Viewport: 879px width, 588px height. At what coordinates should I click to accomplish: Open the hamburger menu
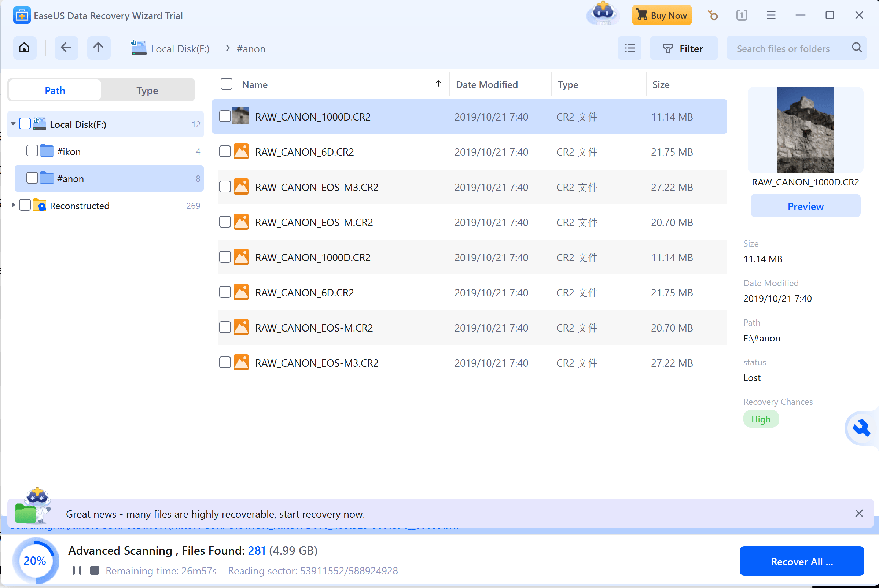coord(771,15)
